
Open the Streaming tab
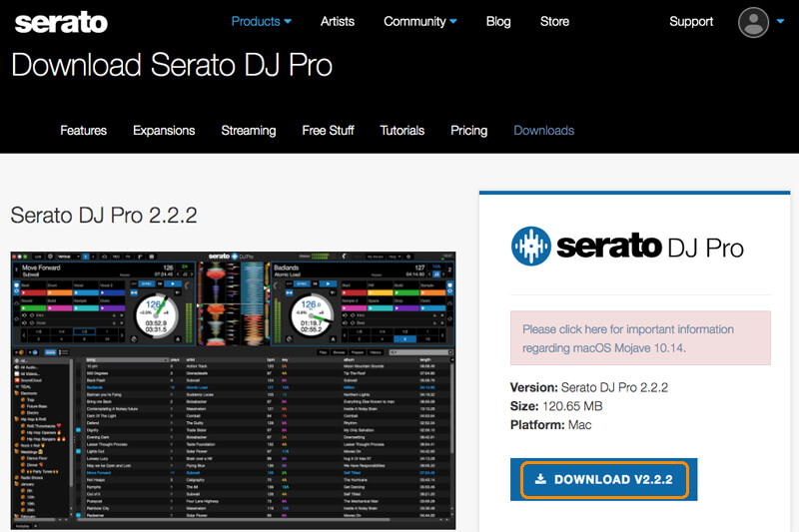(x=248, y=131)
